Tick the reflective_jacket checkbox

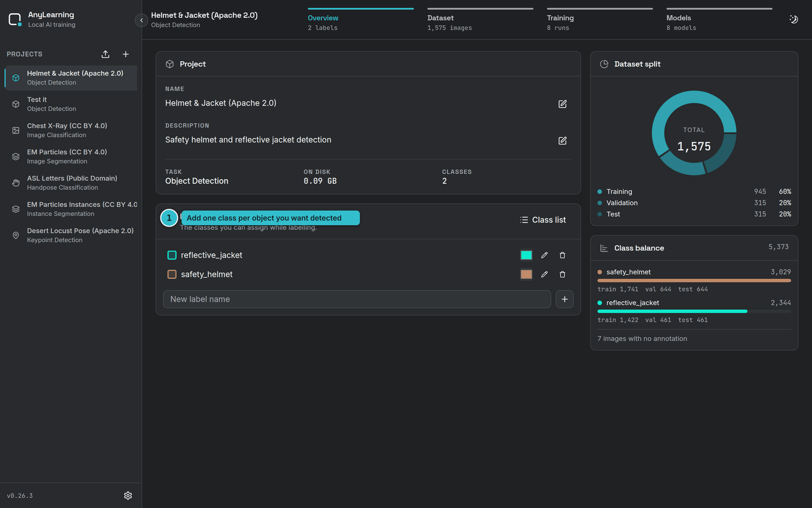click(x=172, y=255)
